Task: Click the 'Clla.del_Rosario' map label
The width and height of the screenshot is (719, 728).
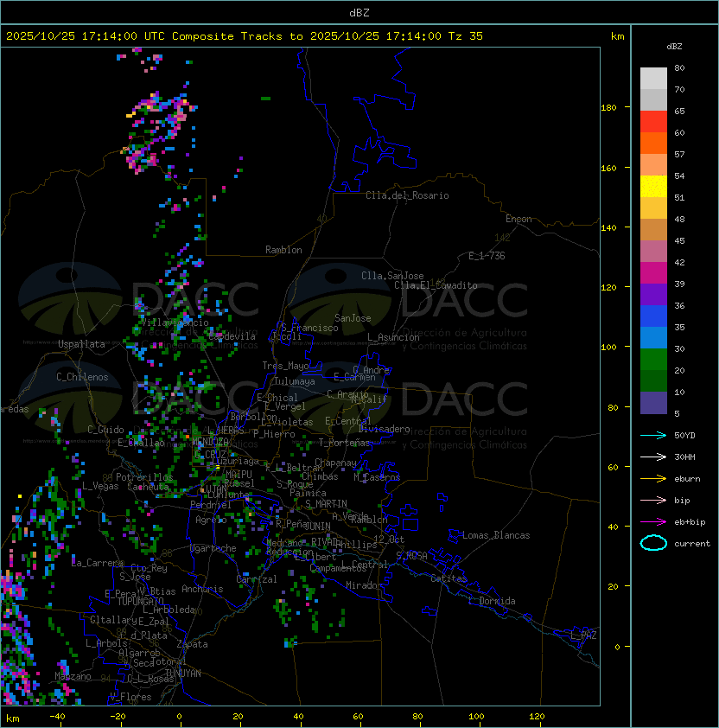Action: (x=407, y=195)
